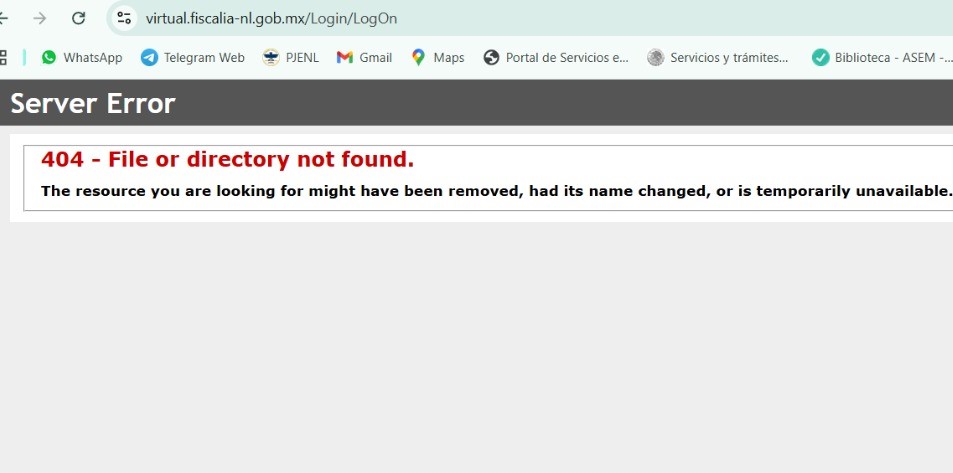Click the Gmail envelope bookmark icon
Image resolution: width=953 pixels, height=473 pixels.
[x=345, y=57]
